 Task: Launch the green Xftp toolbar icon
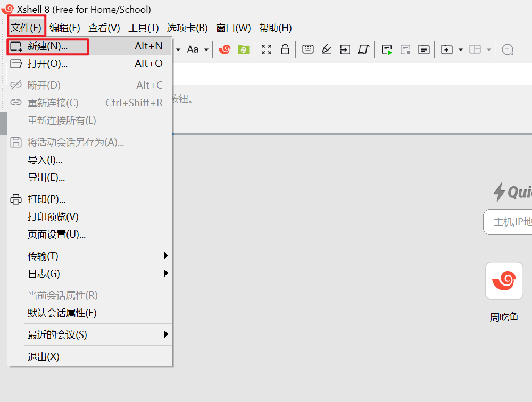click(244, 49)
